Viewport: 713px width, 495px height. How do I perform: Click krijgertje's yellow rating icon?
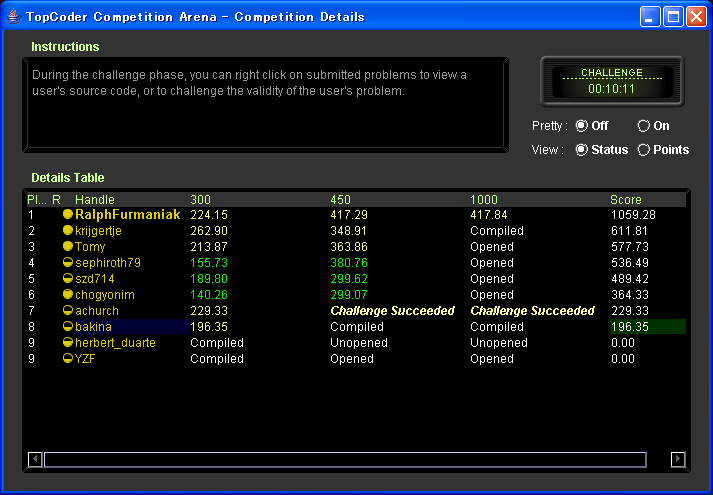[x=68, y=230]
